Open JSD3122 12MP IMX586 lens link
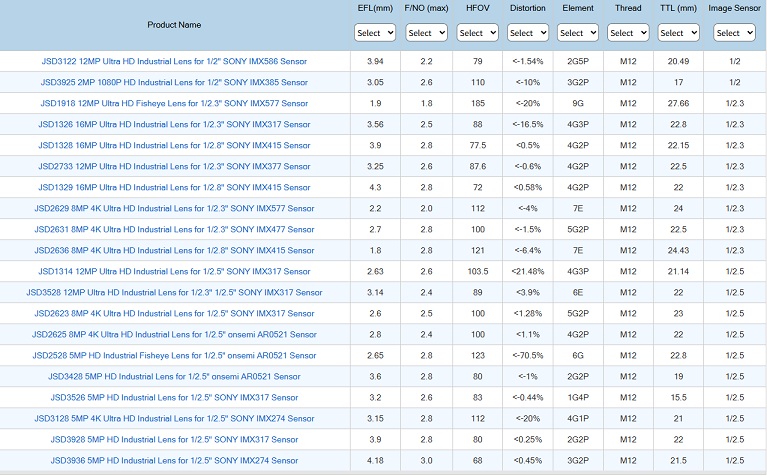This screenshot has height=476, width=767. (x=174, y=62)
